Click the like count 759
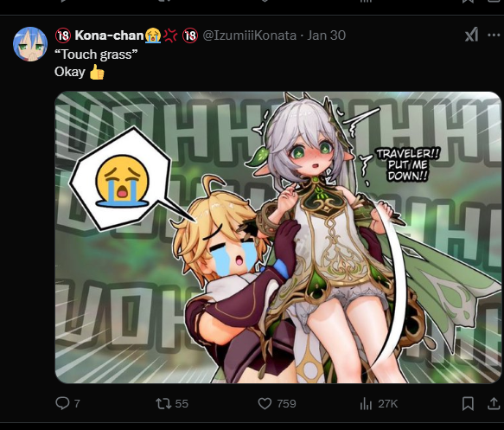The width and height of the screenshot is (504, 430). (286, 404)
